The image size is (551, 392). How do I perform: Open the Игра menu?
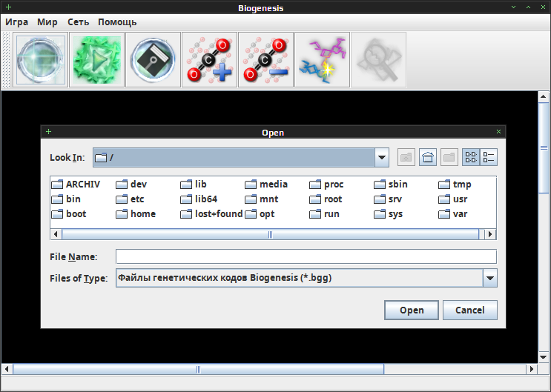[16, 22]
